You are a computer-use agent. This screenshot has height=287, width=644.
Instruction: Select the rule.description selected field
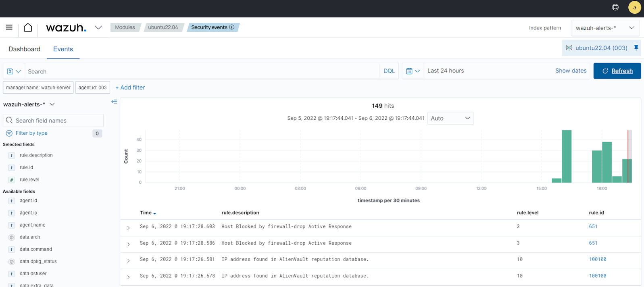point(36,155)
